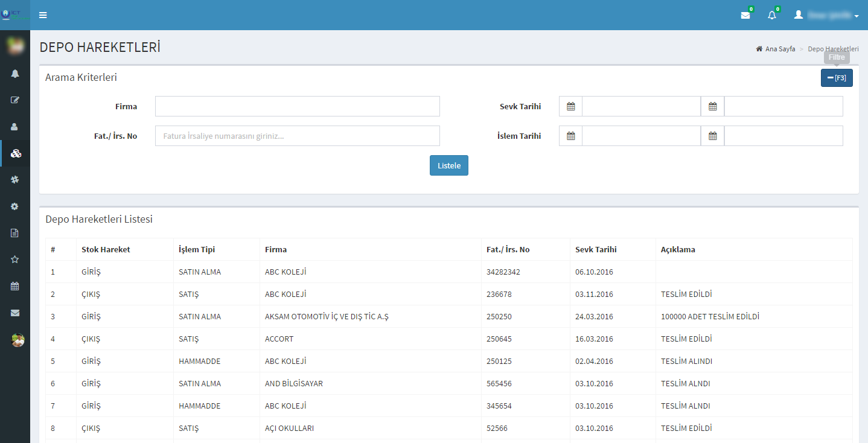This screenshot has width=868, height=443.
Task: Open the sidebar envelope icon
Action: tap(15, 313)
